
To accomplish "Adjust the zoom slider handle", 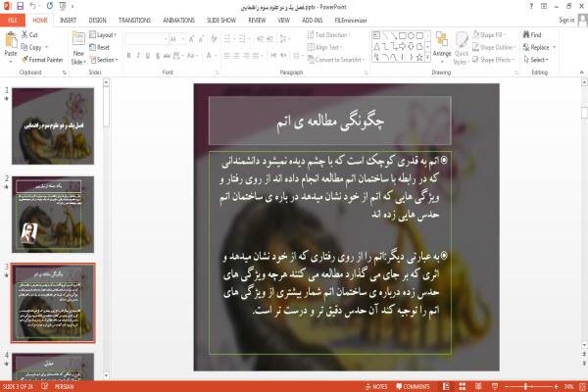I will tap(526, 387).
